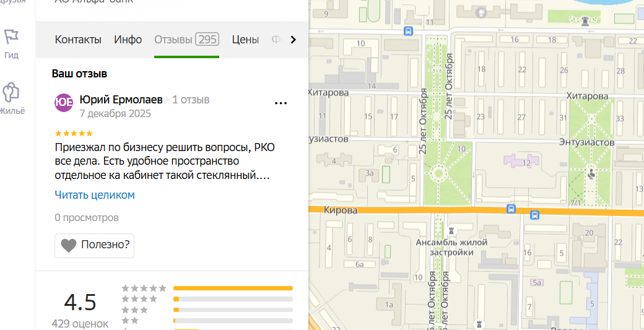Open the Юрий Ермолаев profile name
The image size is (644, 330).
click(121, 100)
